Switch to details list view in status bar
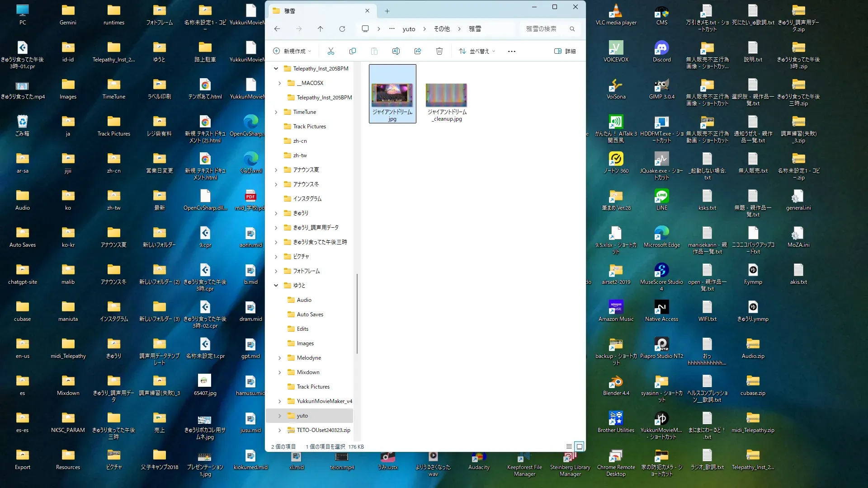868x488 pixels. pos(569,446)
